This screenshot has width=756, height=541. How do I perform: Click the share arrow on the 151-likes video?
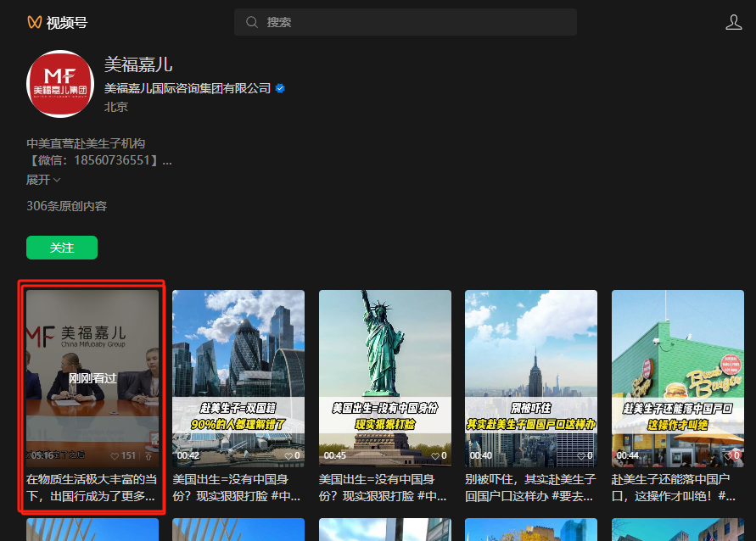(x=148, y=455)
